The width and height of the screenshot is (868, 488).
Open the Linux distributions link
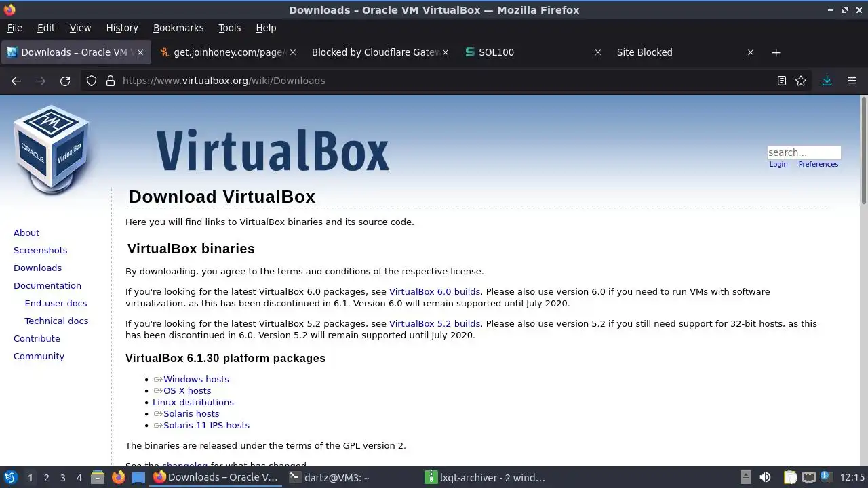tap(193, 402)
